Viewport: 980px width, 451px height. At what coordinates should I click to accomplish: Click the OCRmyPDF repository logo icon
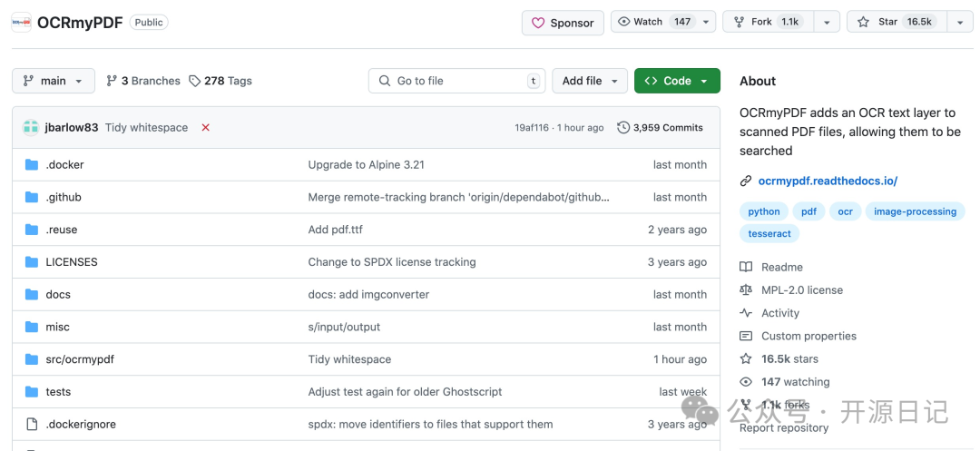click(21, 23)
